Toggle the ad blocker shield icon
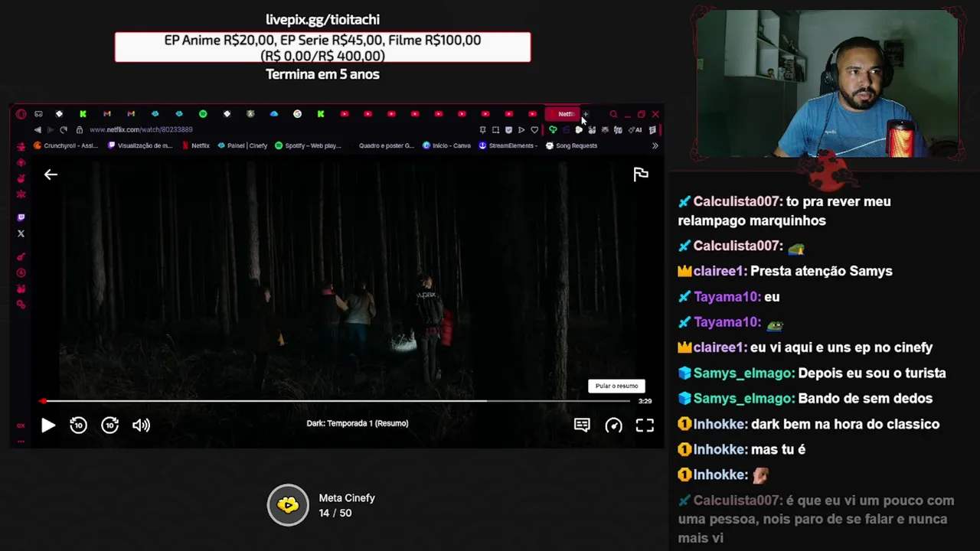 [508, 130]
